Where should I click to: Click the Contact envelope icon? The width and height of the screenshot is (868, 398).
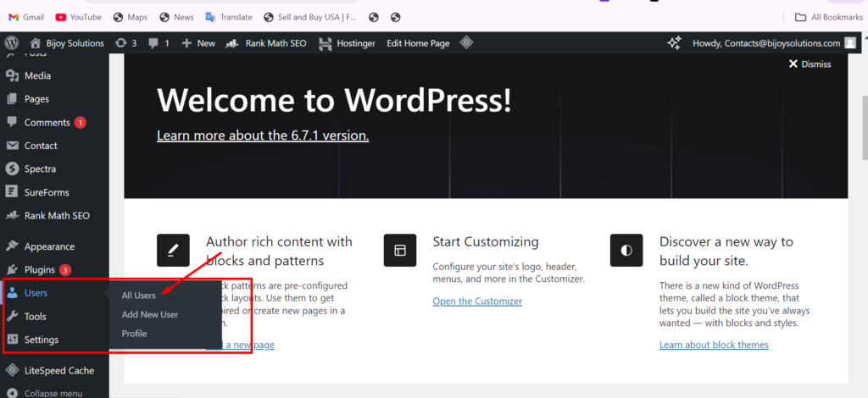point(12,146)
